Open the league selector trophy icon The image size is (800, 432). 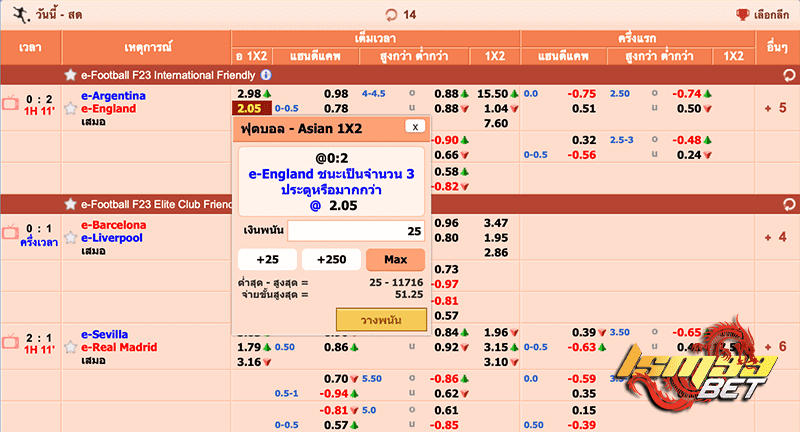point(742,15)
